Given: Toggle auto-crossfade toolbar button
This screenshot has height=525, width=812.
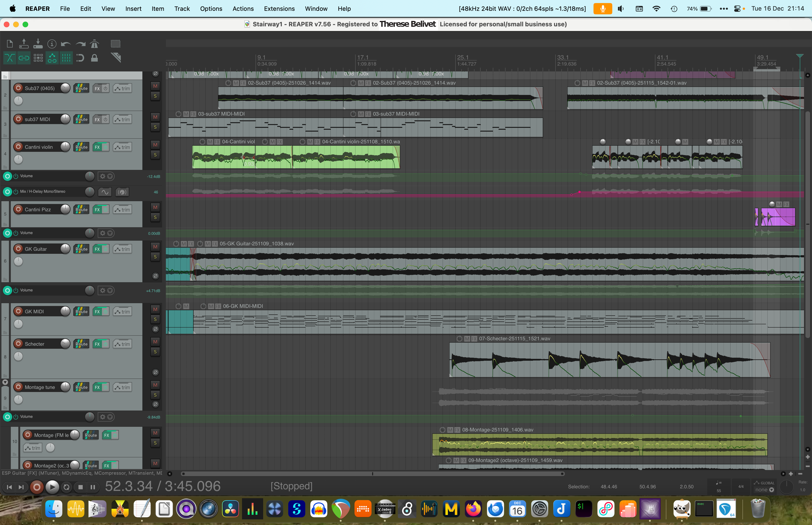Looking at the screenshot, I should tap(10, 58).
